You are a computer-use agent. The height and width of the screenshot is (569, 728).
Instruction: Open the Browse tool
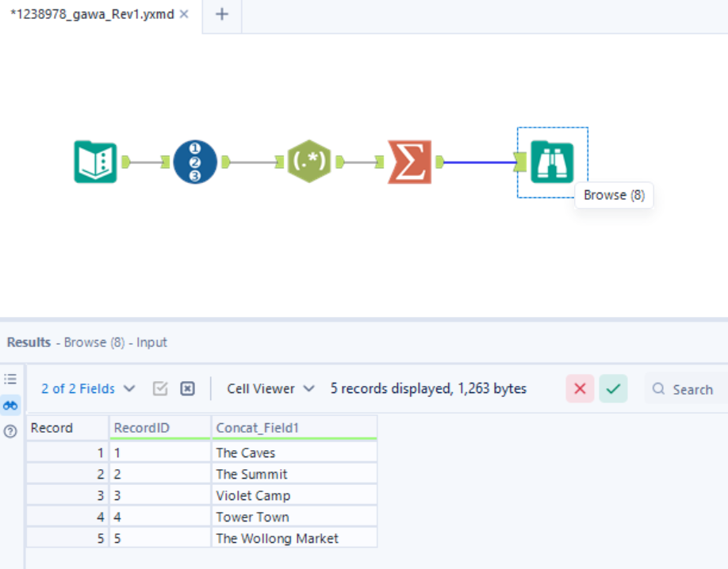[x=551, y=162]
